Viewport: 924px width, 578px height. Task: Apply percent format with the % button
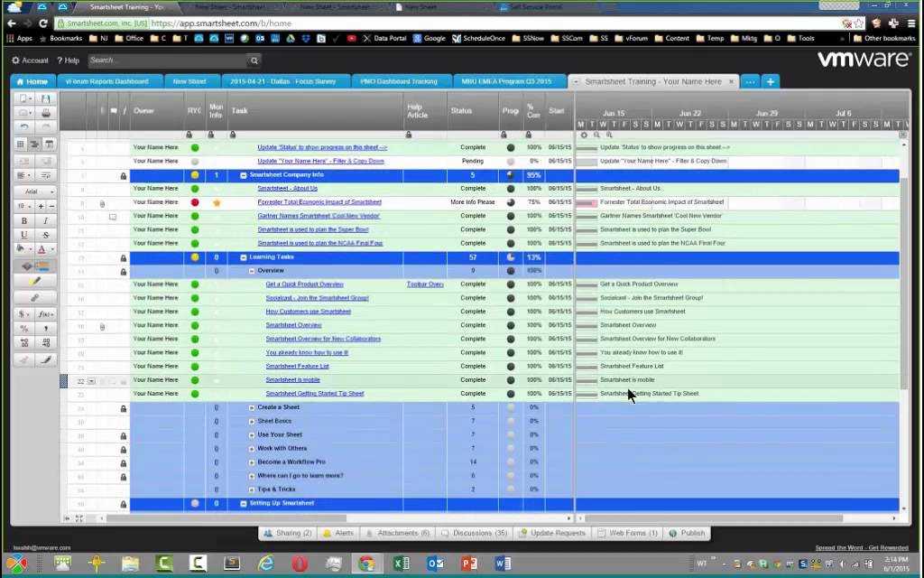point(24,329)
